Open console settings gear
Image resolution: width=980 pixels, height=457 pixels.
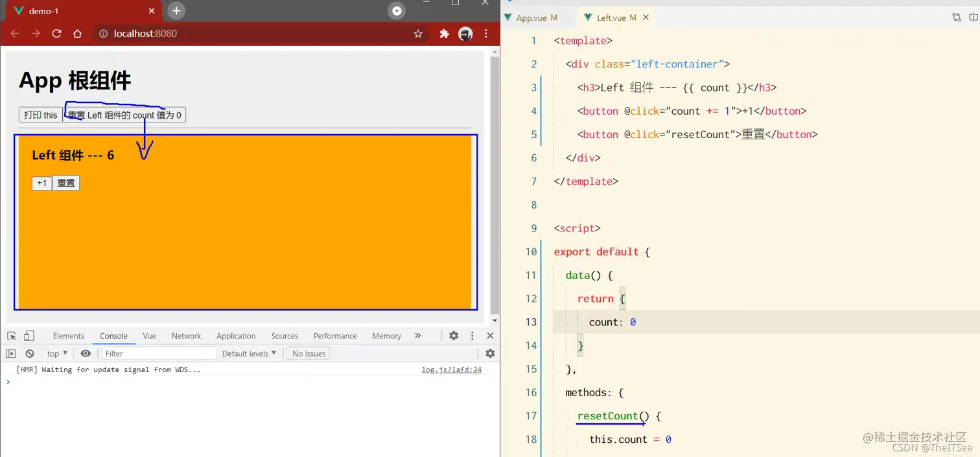pos(490,353)
